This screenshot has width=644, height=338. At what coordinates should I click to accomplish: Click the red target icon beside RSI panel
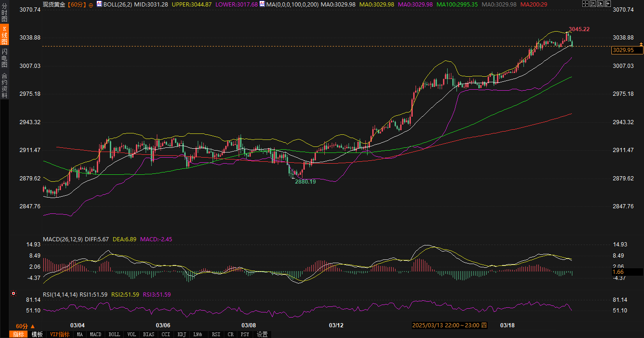pos(13,294)
